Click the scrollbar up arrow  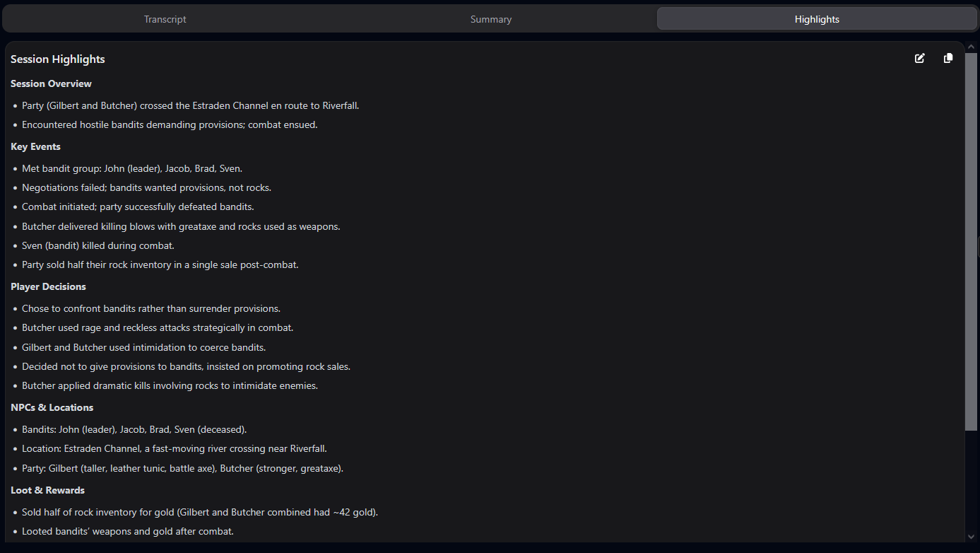pyautogui.click(x=971, y=47)
